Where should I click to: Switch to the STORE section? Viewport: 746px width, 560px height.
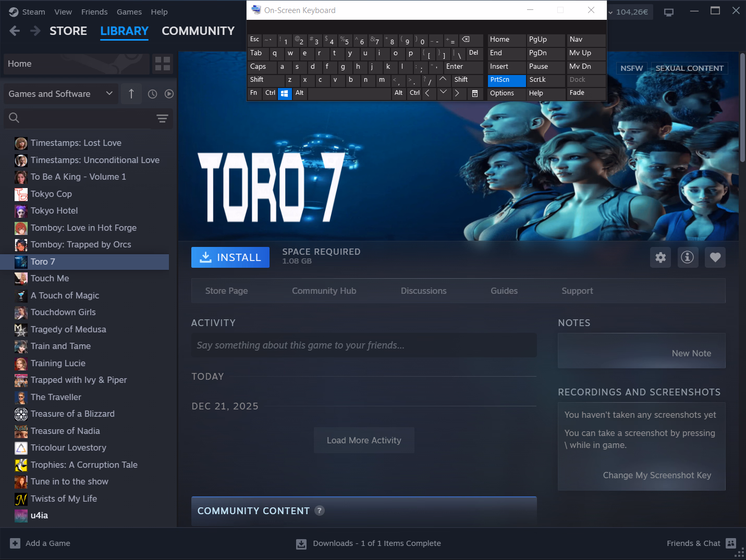pos(68,31)
